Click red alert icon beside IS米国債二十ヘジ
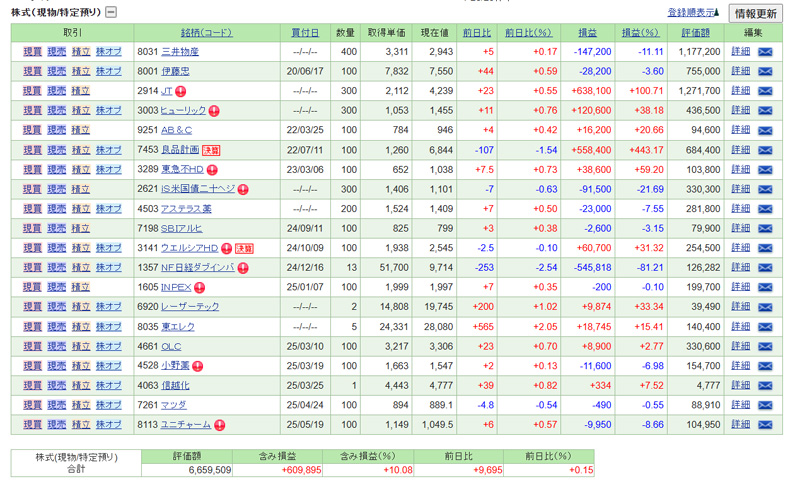The width and height of the screenshot is (800, 484). (243, 190)
